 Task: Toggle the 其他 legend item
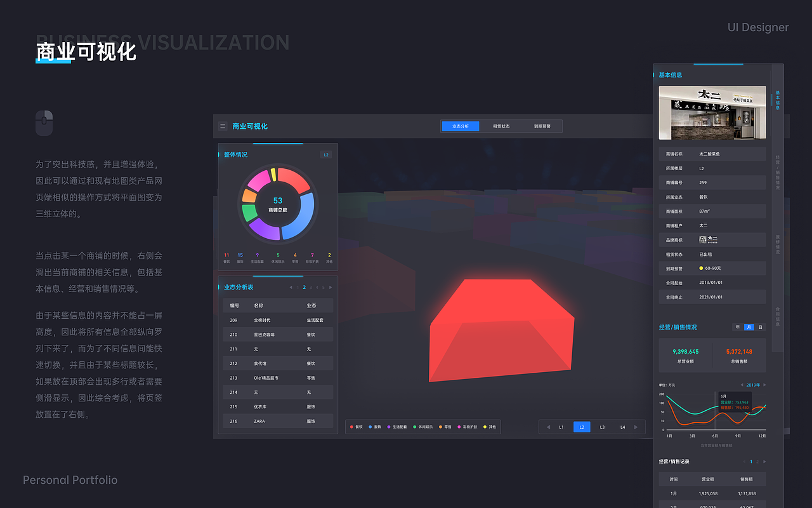tap(490, 427)
